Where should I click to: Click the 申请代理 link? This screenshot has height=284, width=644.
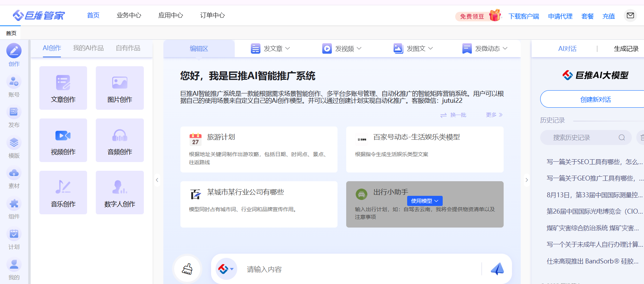tap(560, 16)
